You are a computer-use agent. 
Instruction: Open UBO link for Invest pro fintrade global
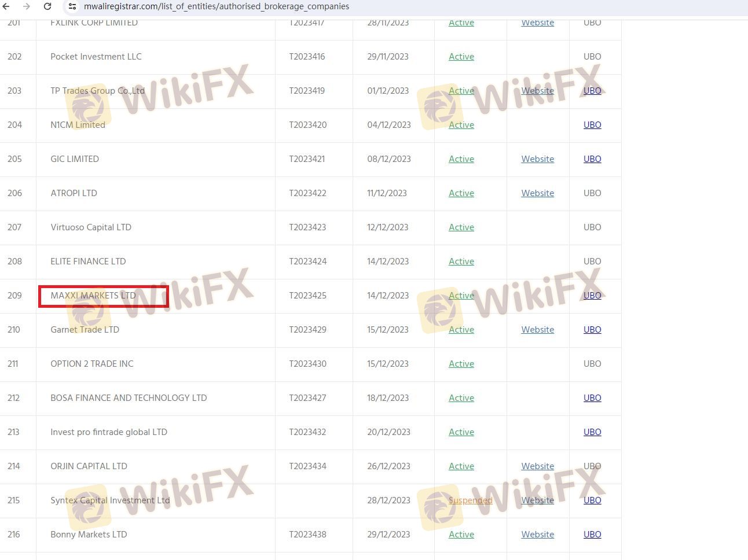pyautogui.click(x=592, y=432)
